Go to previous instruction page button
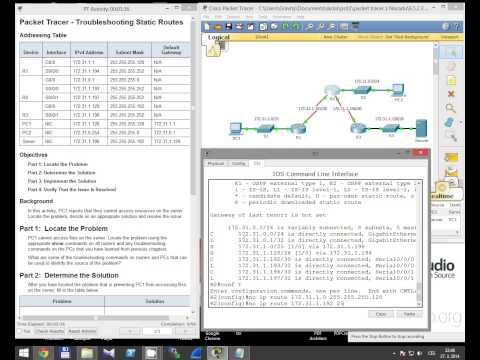The width and height of the screenshot is (480, 360). coord(130,331)
